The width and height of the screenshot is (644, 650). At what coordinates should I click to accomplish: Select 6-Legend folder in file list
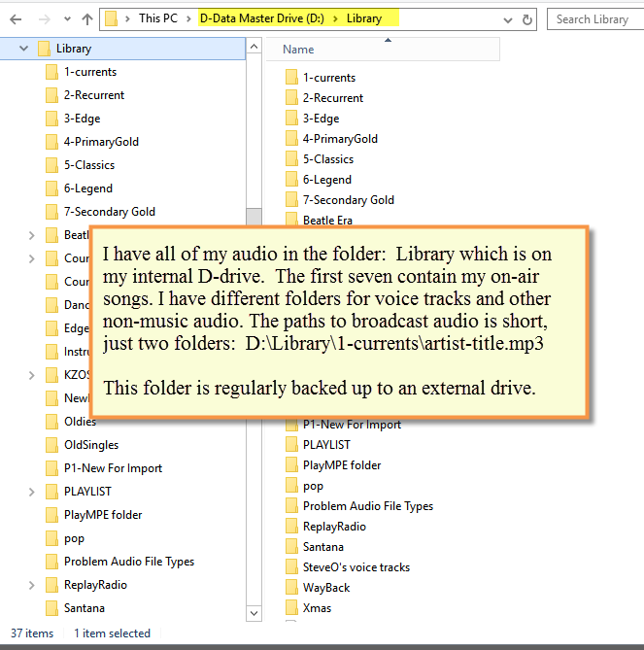click(x=326, y=180)
